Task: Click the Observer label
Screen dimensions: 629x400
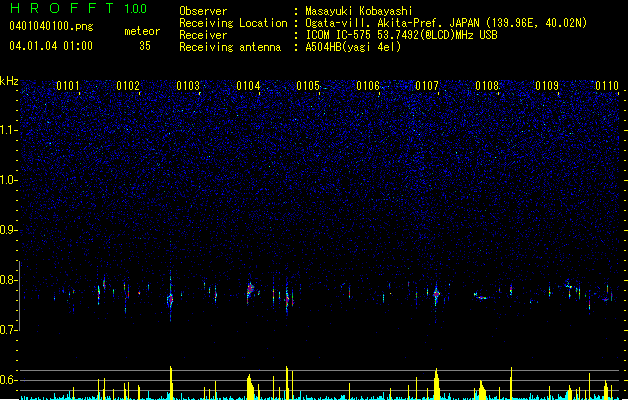Action: [203, 11]
